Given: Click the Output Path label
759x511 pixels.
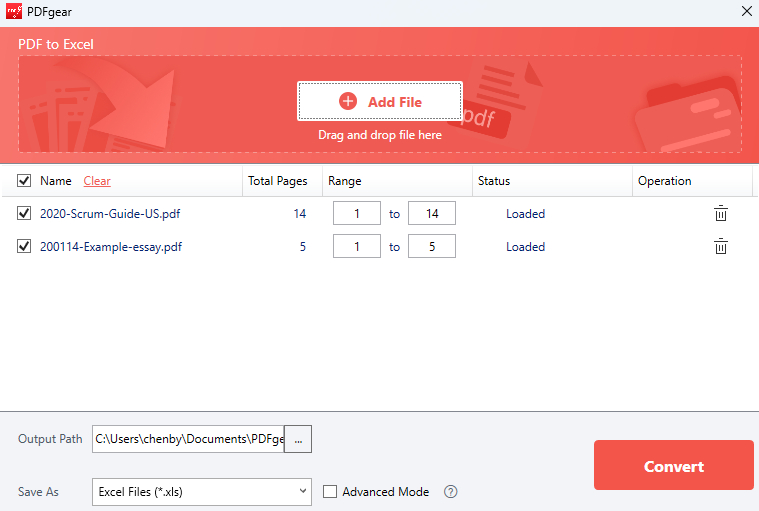Looking at the screenshot, I should pyautogui.click(x=50, y=439).
